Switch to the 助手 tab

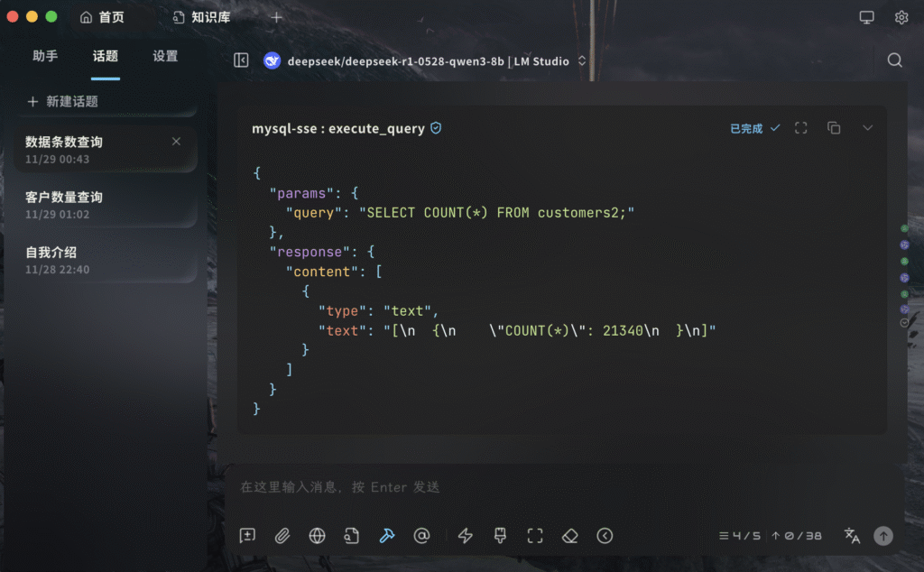click(45, 56)
